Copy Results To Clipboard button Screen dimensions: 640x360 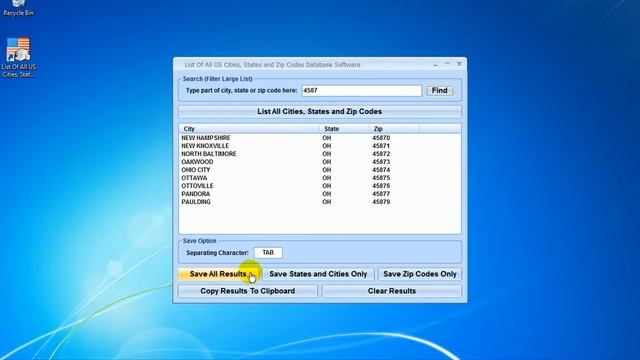pyautogui.click(x=248, y=291)
